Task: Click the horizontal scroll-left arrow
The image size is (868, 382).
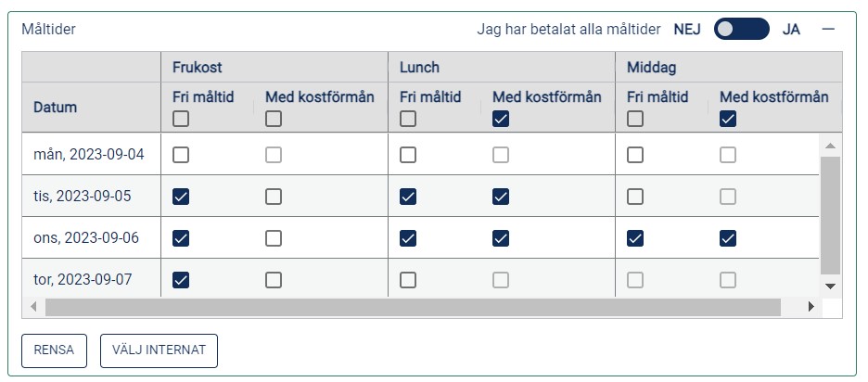Action: 33,306
